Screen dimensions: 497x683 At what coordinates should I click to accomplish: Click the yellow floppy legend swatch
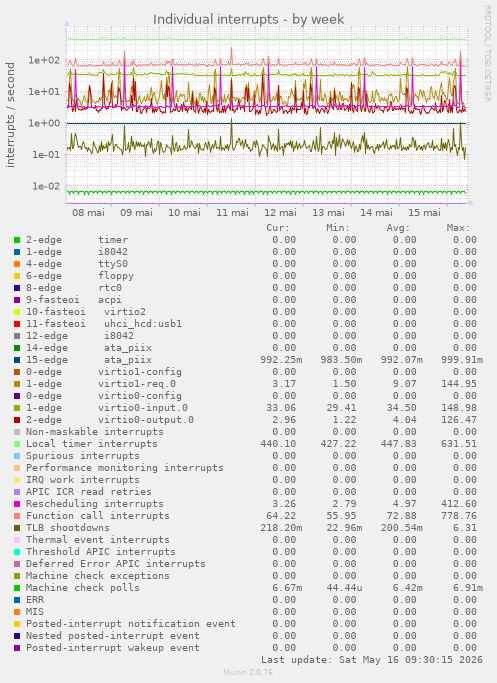coord(17,276)
